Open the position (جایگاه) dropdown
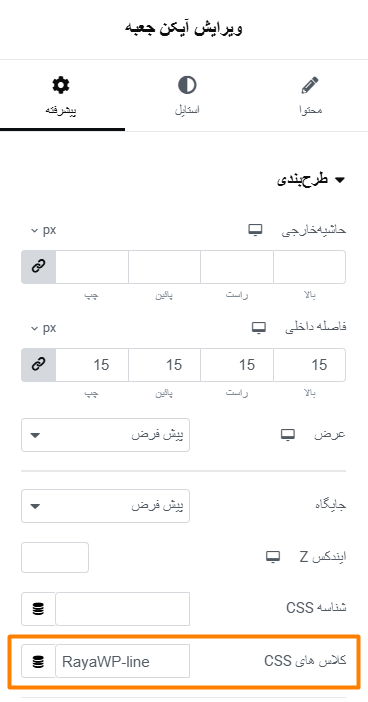Image resolution: width=368 pixels, height=702 pixels. click(x=106, y=506)
